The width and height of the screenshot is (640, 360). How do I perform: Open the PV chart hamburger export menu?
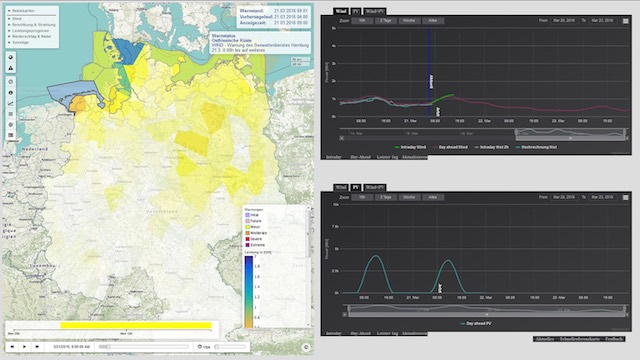pyautogui.click(x=625, y=197)
